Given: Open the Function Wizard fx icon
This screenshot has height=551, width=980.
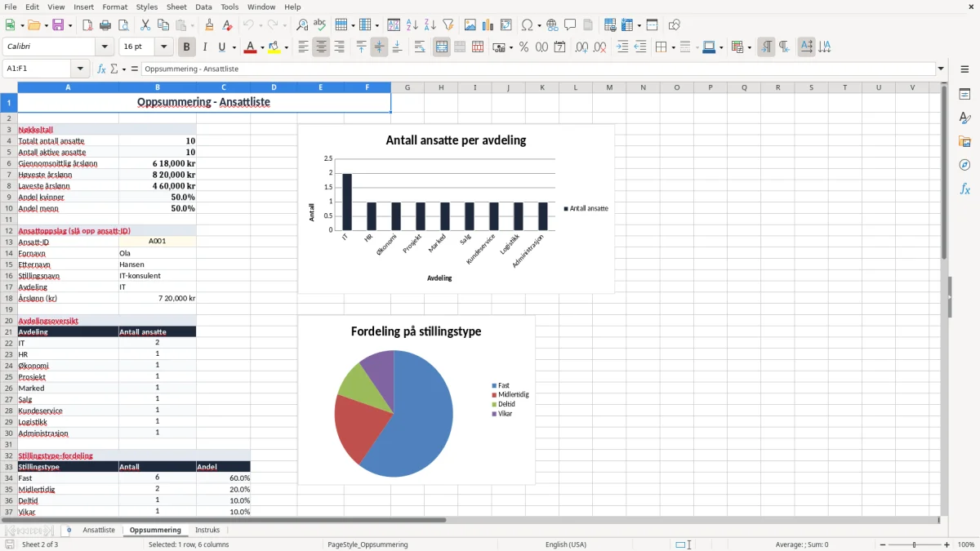Looking at the screenshot, I should pos(101,69).
